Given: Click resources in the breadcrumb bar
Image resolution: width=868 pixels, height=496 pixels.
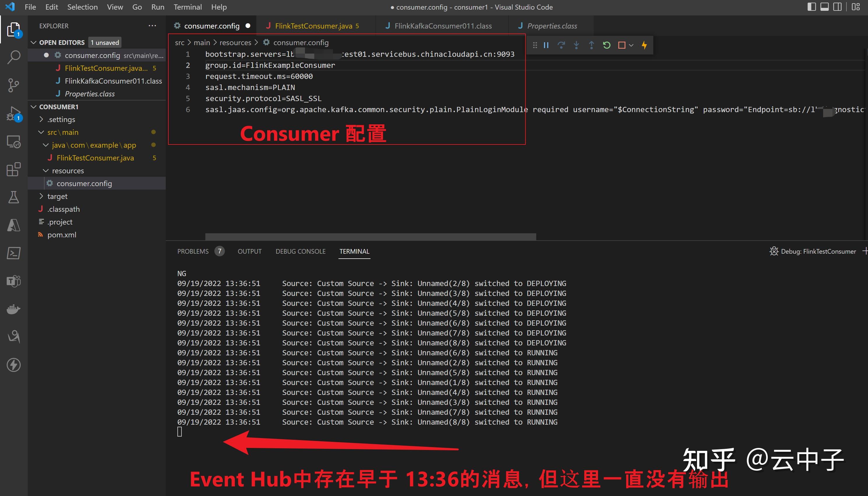Looking at the screenshot, I should (x=235, y=42).
